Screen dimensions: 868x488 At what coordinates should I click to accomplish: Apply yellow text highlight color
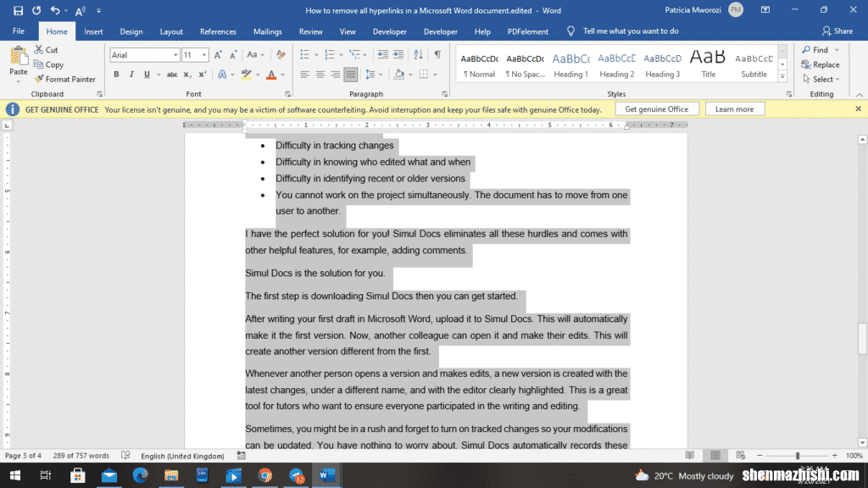[x=247, y=75]
